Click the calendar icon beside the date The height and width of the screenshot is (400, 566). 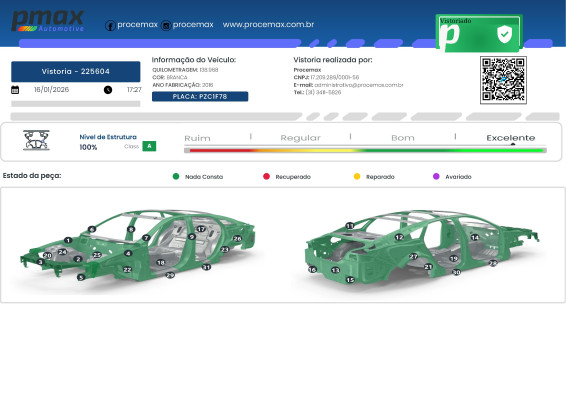coord(15,90)
